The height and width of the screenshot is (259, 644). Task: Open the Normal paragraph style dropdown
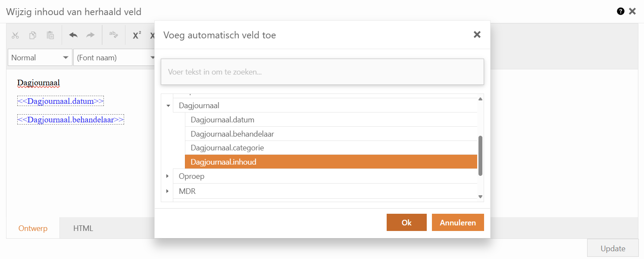coord(40,58)
